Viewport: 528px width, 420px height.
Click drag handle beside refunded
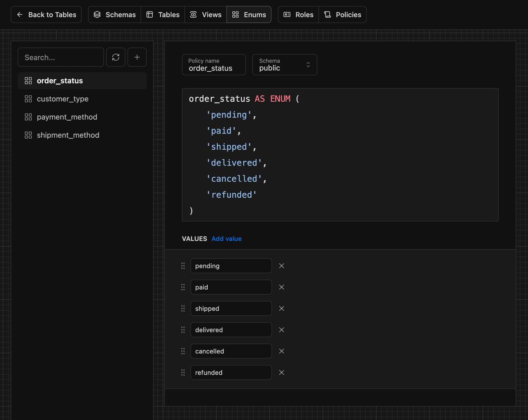pos(183,372)
